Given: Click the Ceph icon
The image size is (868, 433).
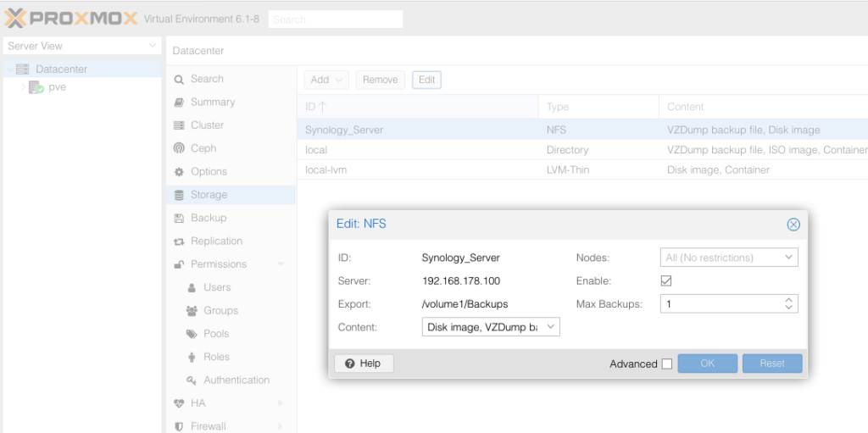Looking at the screenshot, I should (179, 148).
